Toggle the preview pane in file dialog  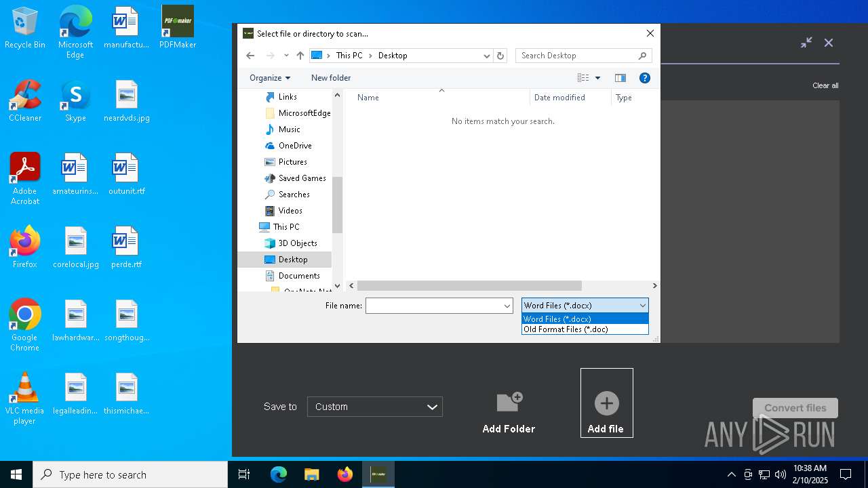coord(620,78)
